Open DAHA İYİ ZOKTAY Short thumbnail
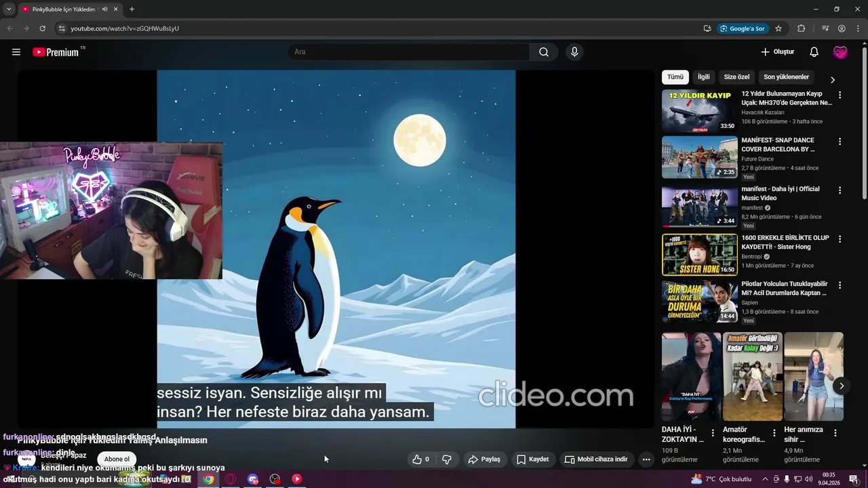 point(692,376)
